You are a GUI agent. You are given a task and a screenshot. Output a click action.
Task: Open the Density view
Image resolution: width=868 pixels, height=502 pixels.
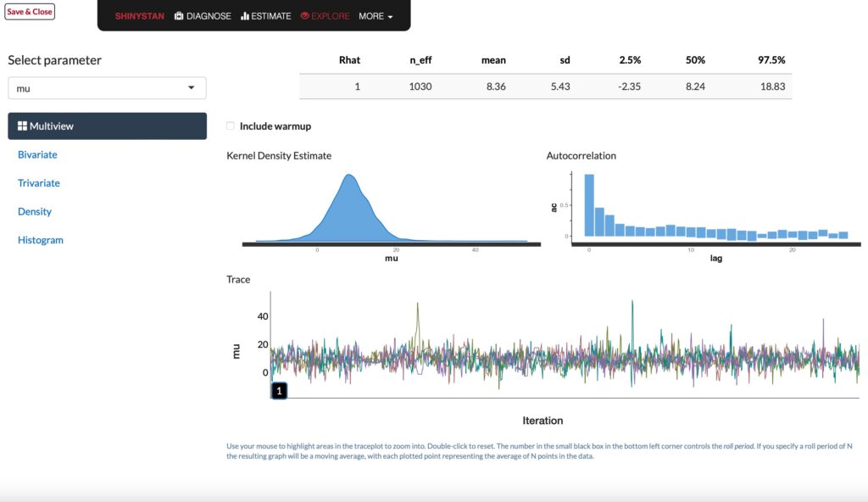click(35, 212)
